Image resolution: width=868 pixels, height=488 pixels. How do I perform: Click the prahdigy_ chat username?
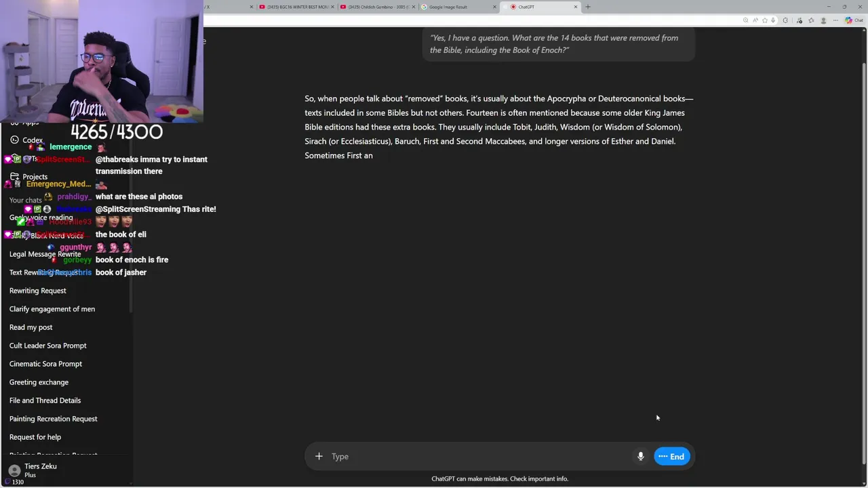(x=74, y=197)
